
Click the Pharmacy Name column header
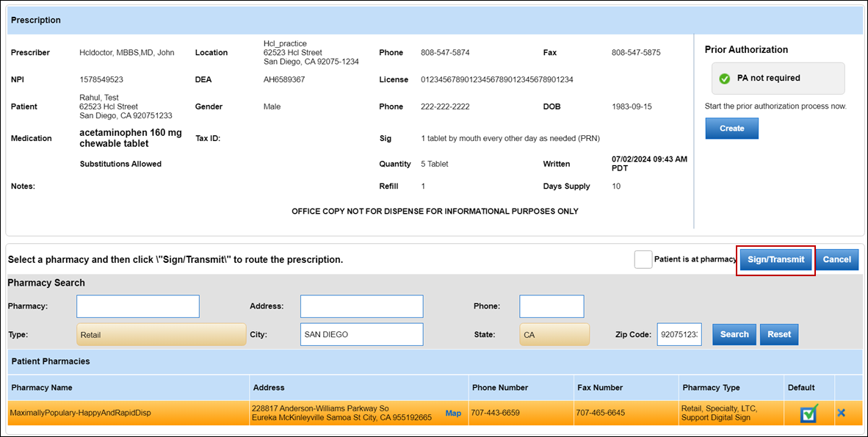[x=42, y=387]
